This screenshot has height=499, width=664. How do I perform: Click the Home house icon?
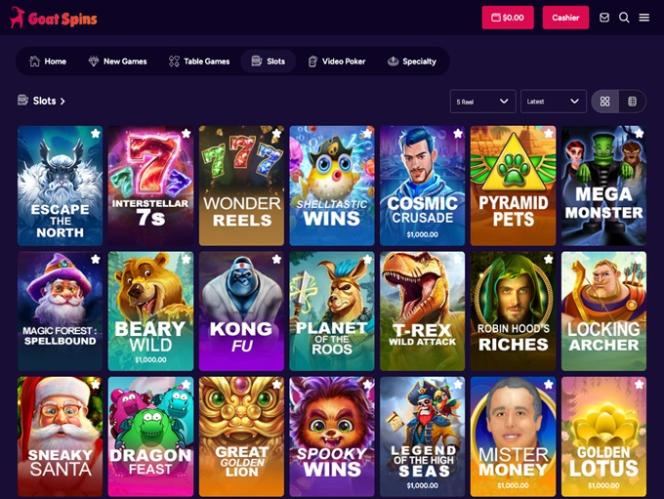pos(34,61)
